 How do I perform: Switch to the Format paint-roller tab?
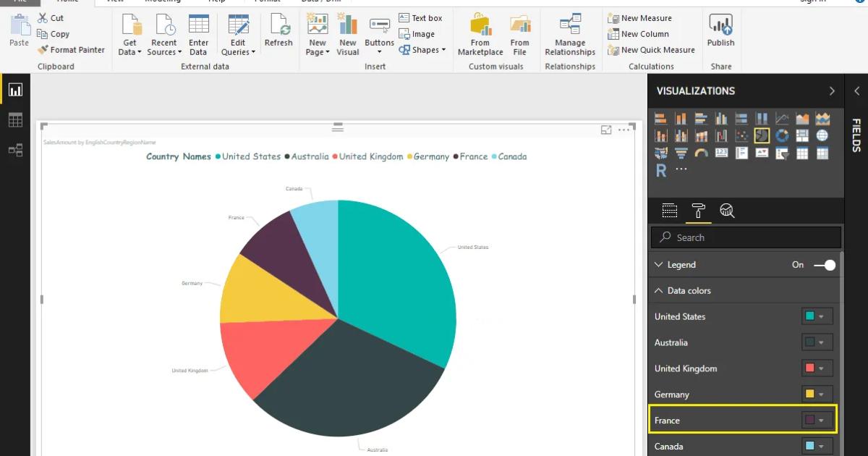(x=699, y=211)
